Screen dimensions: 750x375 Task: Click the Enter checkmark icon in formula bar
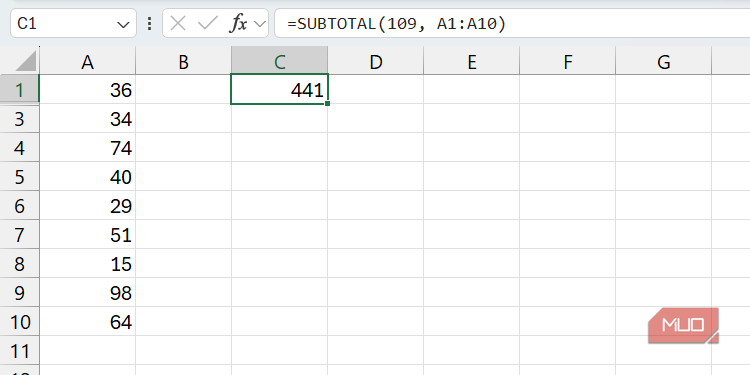[x=207, y=23]
